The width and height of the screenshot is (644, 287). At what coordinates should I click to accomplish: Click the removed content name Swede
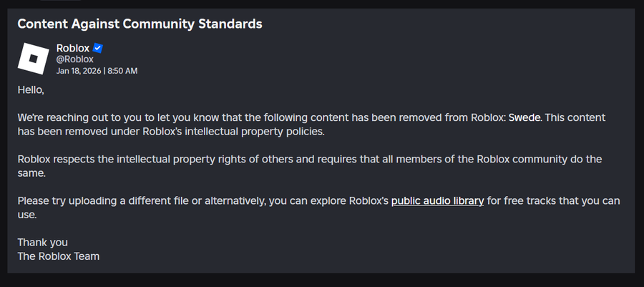coord(525,117)
